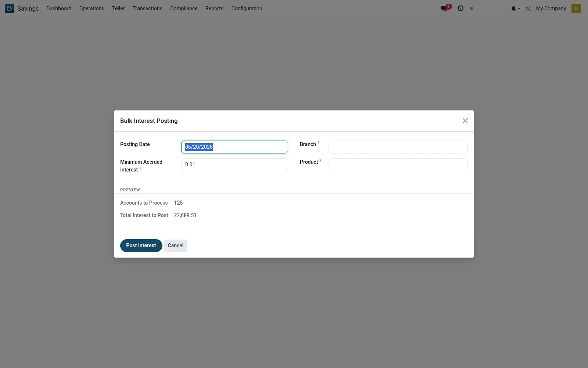Select the total interest 22,689.51 value
The width and height of the screenshot is (588, 368).
coord(185,215)
